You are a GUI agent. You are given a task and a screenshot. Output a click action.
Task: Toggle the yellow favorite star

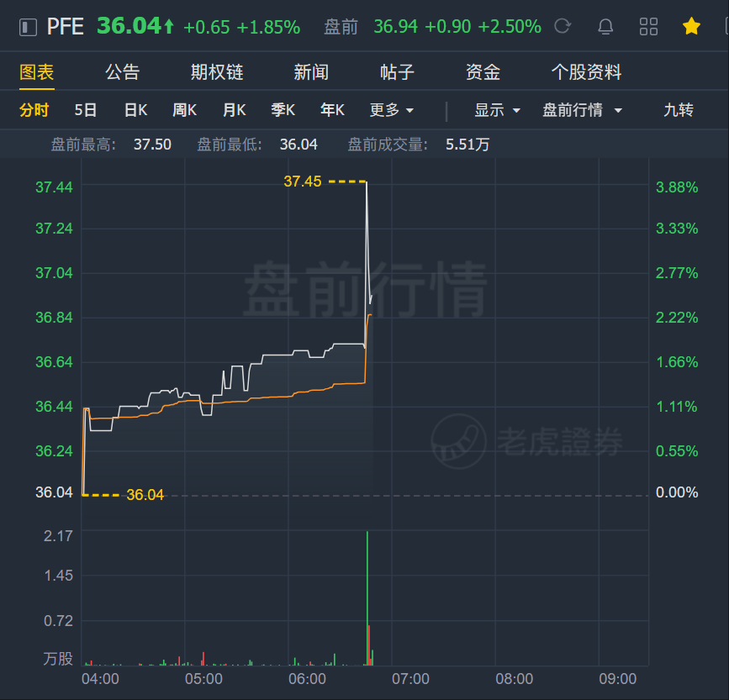691,26
